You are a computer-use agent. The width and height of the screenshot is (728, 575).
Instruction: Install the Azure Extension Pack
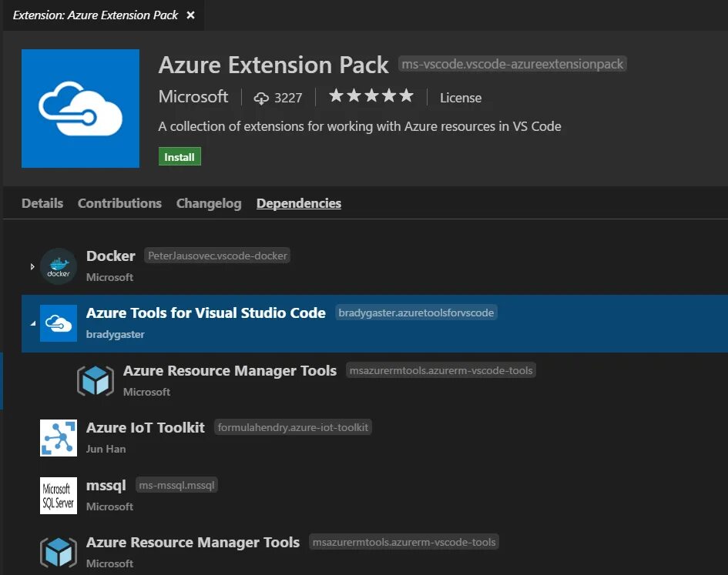[179, 156]
